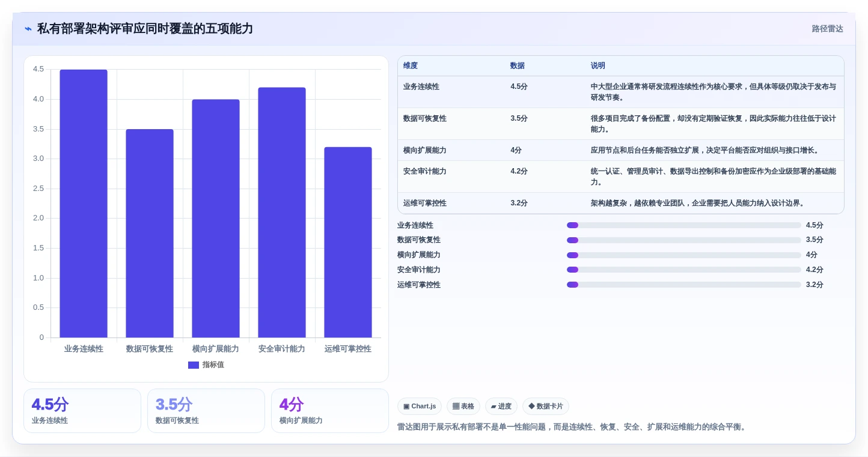Screen dimensions: 868x457
Task: Click the 运维可掌控性 bar in the chart
Action: pos(348,243)
